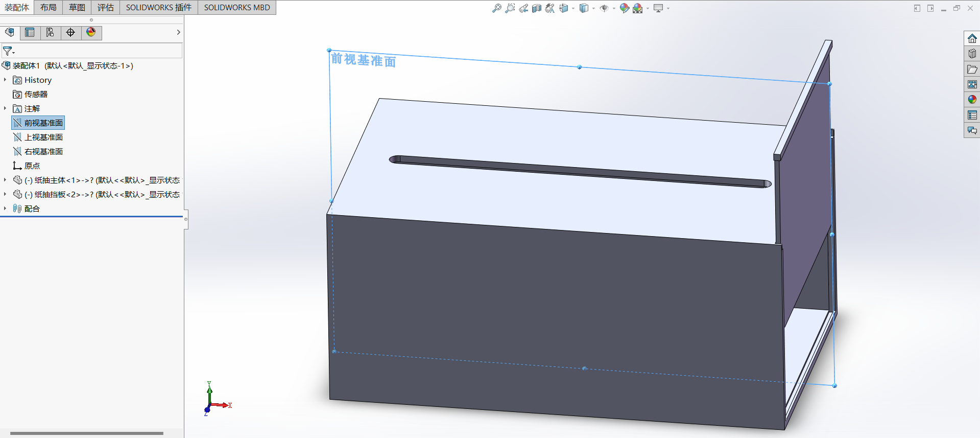
Task: Open Appearances, Scenes, and Decals task pane tab
Action: 972,100
